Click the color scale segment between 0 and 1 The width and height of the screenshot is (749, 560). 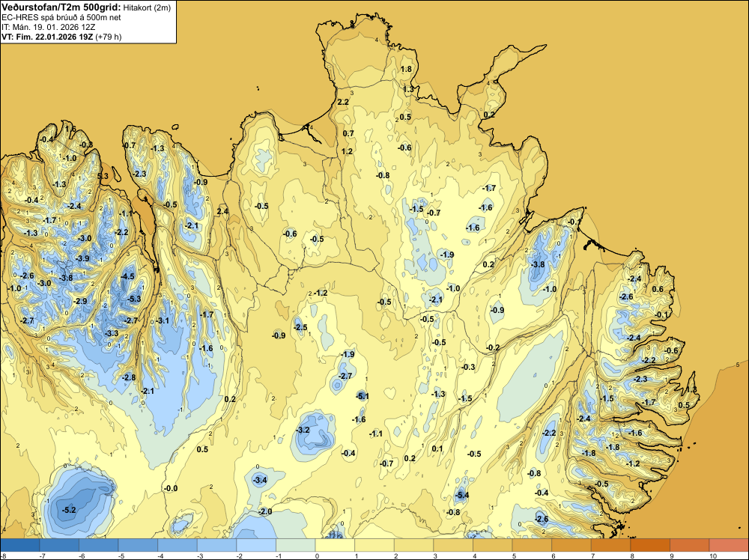coord(335,545)
